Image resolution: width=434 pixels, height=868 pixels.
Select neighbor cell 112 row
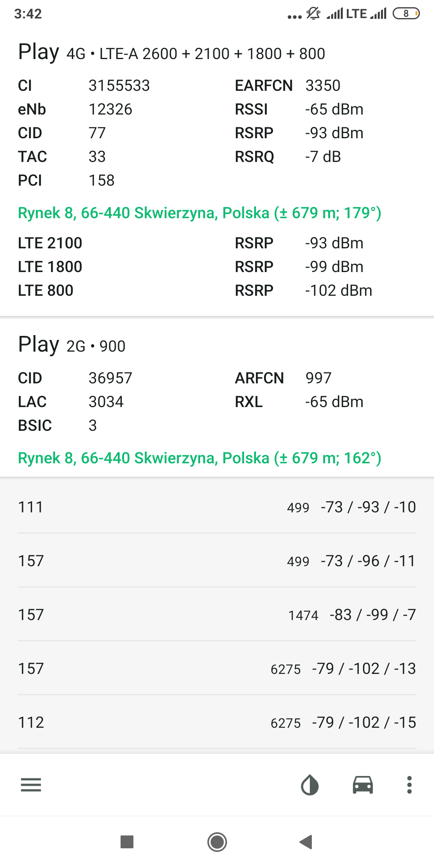pyautogui.click(x=217, y=723)
